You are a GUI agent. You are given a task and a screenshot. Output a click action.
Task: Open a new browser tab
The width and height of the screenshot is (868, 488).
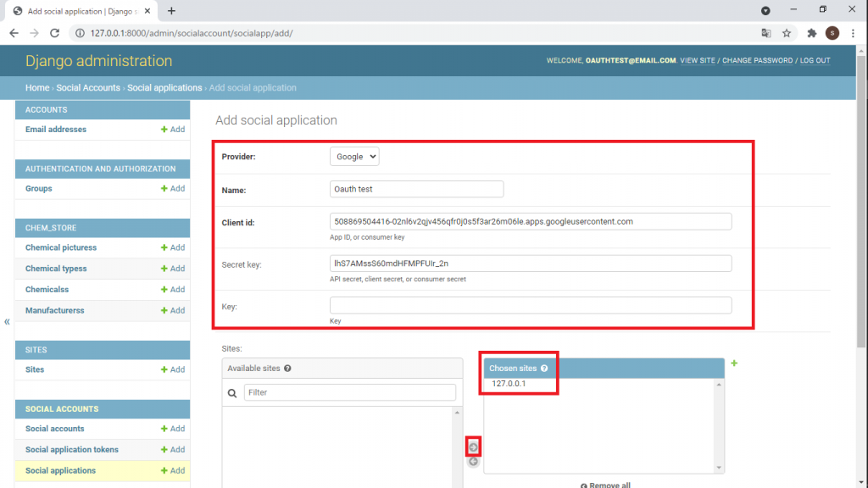pyautogui.click(x=171, y=11)
